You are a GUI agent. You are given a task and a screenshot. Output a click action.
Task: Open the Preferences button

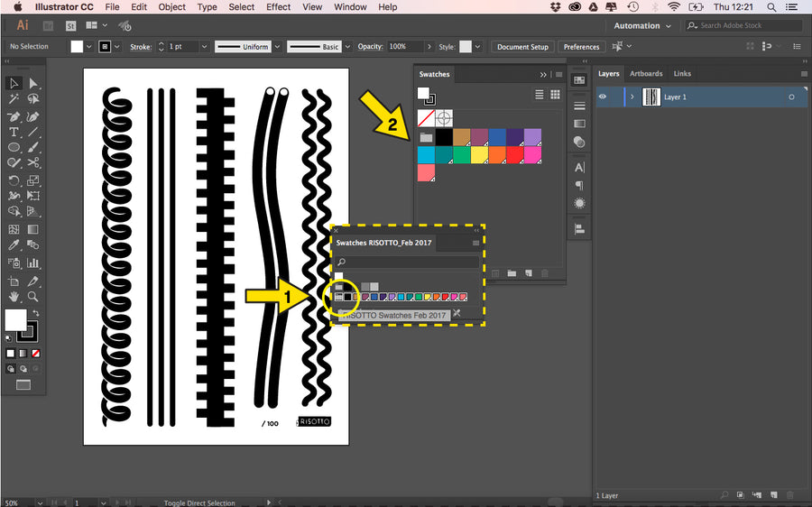[581, 47]
